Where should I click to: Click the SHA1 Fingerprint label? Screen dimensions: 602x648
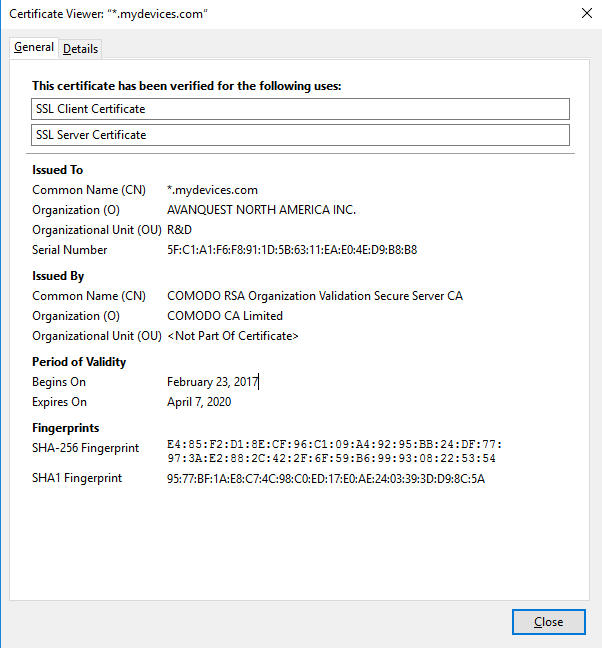77,478
